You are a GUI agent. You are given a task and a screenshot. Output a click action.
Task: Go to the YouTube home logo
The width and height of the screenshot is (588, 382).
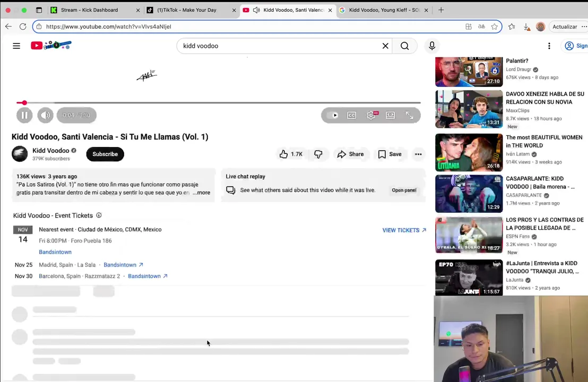pos(51,45)
